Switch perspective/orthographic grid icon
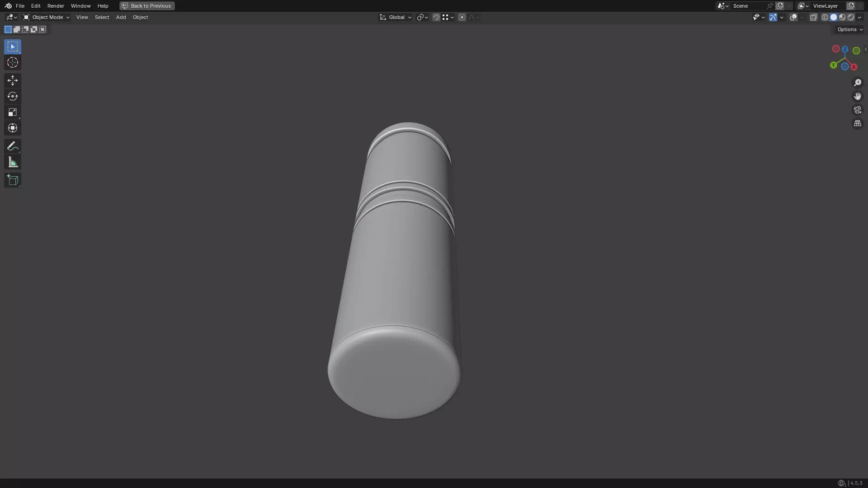This screenshot has height=488, width=868. [x=858, y=123]
